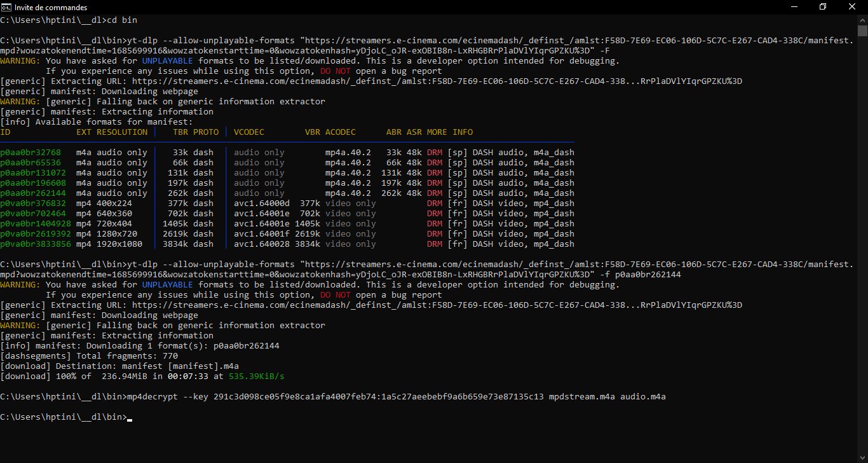Click the TBR column header
868x463 pixels.
tap(180, 132)
